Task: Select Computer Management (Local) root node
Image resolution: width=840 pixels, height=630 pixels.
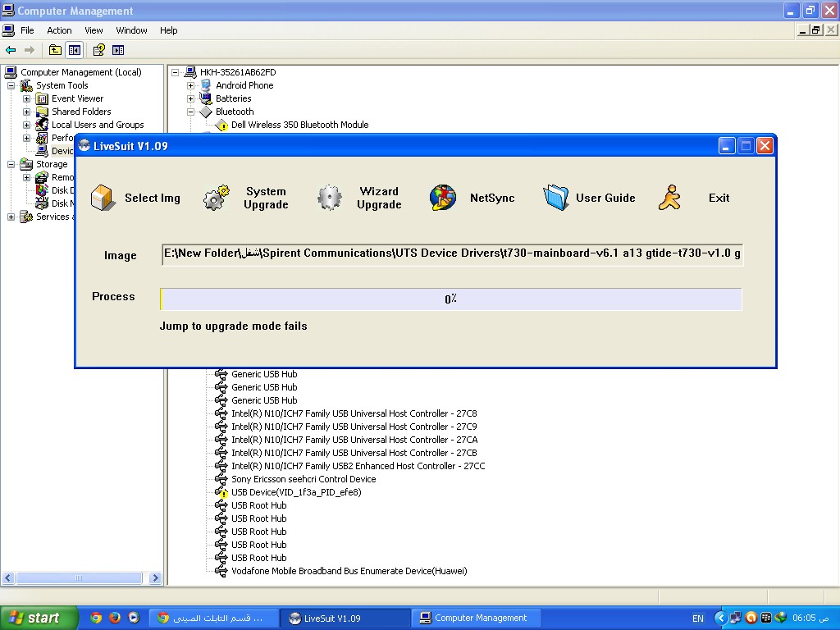Action: (x=81, y=72)
